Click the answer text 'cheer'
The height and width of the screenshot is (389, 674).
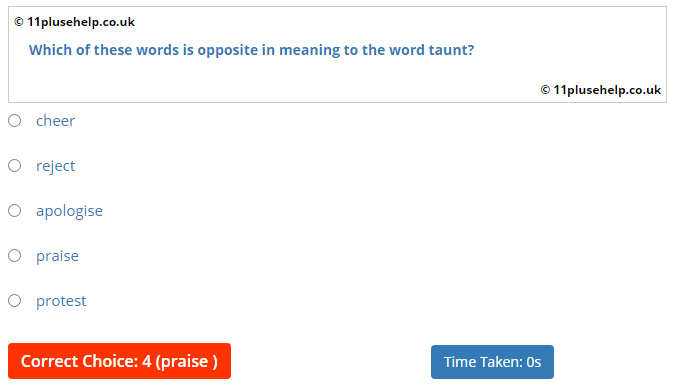coord(55,121)
